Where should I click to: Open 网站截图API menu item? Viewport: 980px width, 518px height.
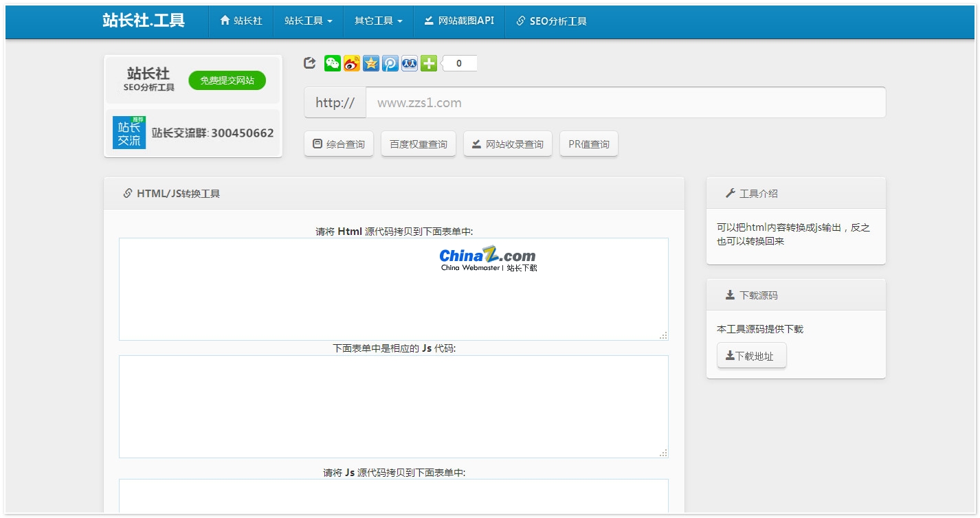click(459, 21)
